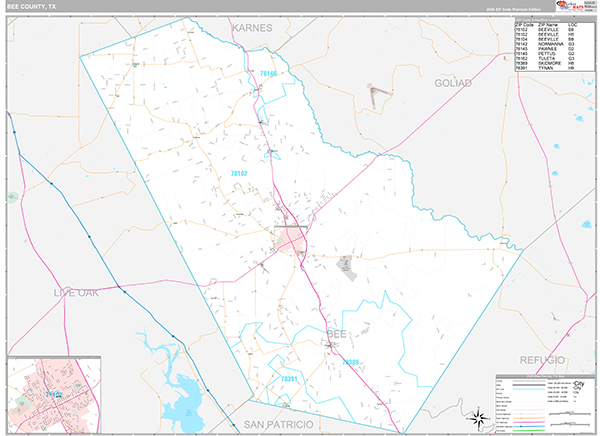Viewport: 600px width, 436px height.
Task: Click the gray airfield area east of Beeville
Action: coord(347,268)
